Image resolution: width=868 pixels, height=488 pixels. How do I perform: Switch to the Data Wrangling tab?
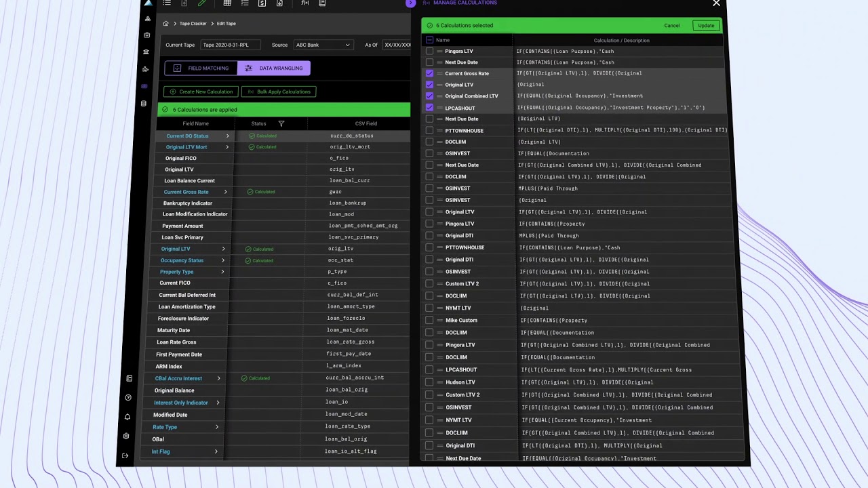(x=274, y=68)
